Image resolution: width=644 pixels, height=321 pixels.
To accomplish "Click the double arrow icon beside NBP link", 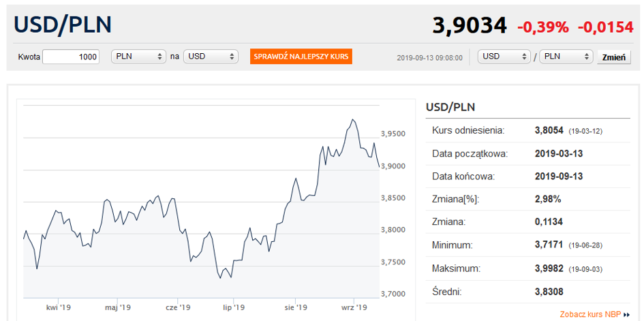I will pos(626,315).
